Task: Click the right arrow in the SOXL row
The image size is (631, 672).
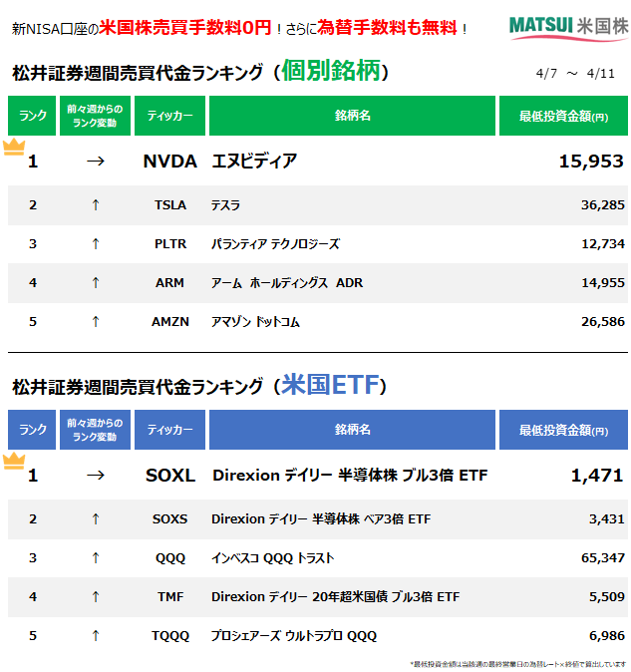Action: point(95,476)
